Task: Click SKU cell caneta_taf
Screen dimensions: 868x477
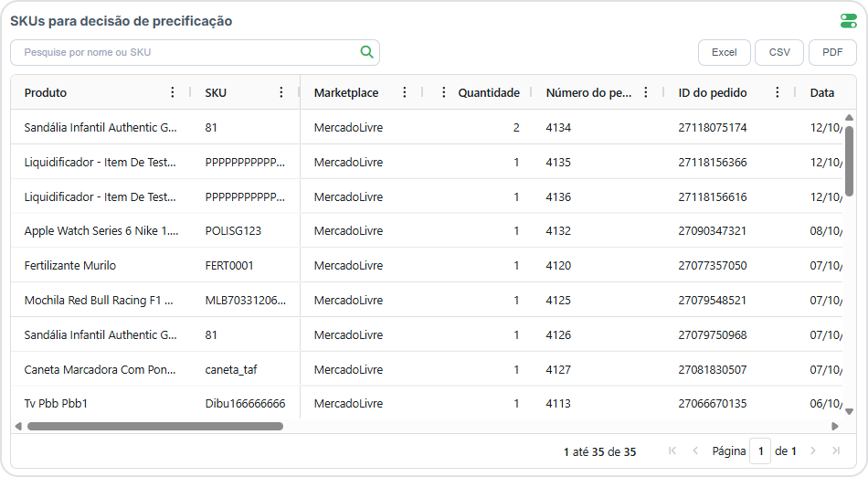Action: (231, 370)
